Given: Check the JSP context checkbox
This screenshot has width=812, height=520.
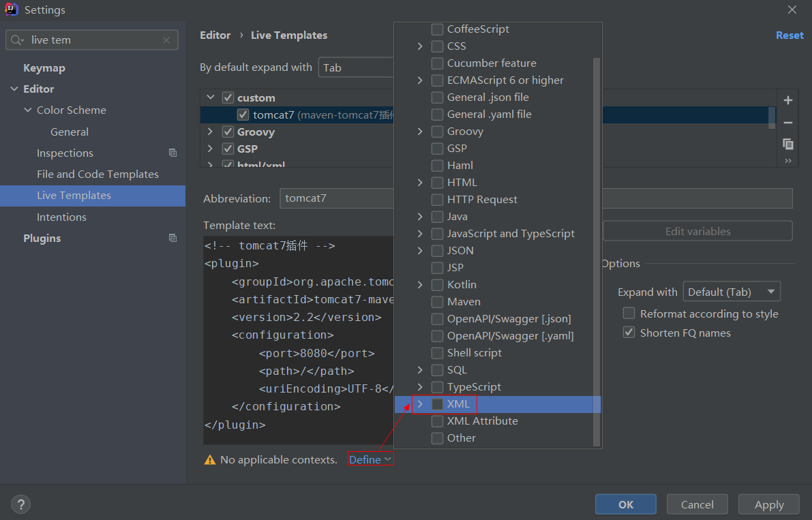Looking at the screenshot, I should tap(437, 268).
